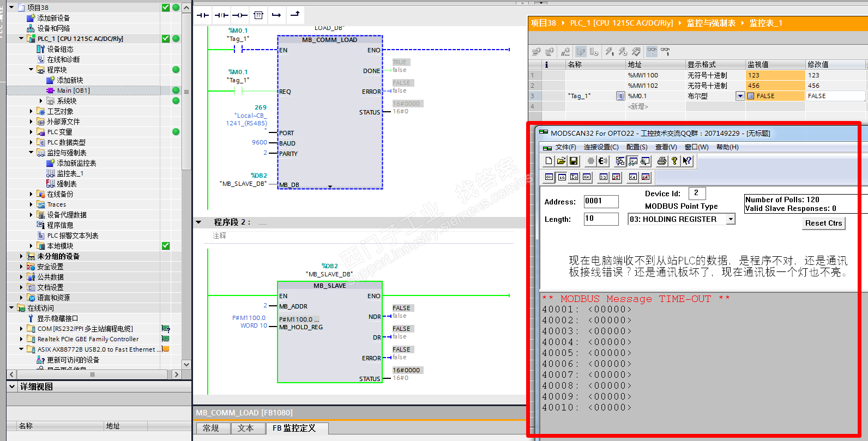This screenshot has width=868, height=441.
Task: Insert the empty box instruction
Action: (258, 15)
